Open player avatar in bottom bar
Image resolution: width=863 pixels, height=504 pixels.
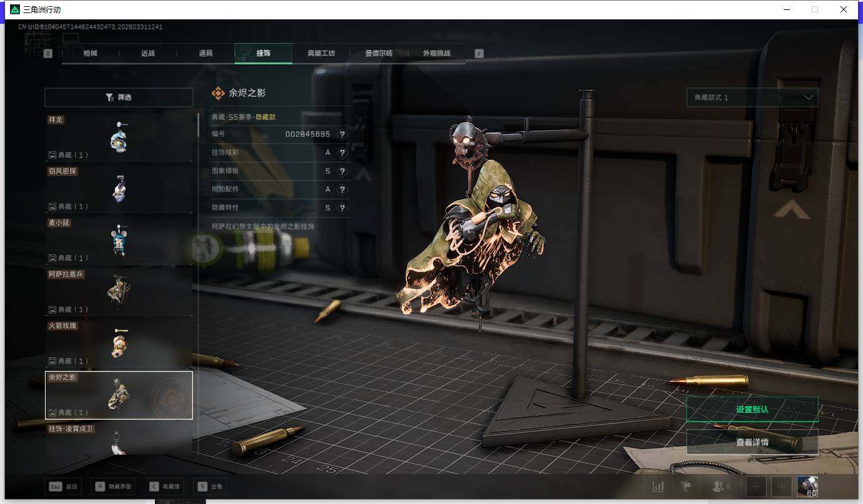point(807,487)
